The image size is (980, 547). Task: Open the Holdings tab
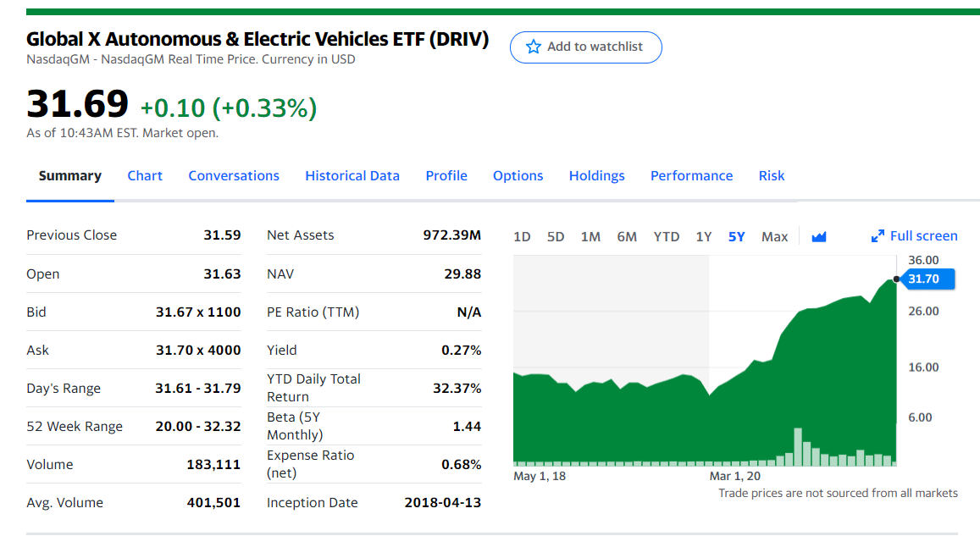pos(597,175)
